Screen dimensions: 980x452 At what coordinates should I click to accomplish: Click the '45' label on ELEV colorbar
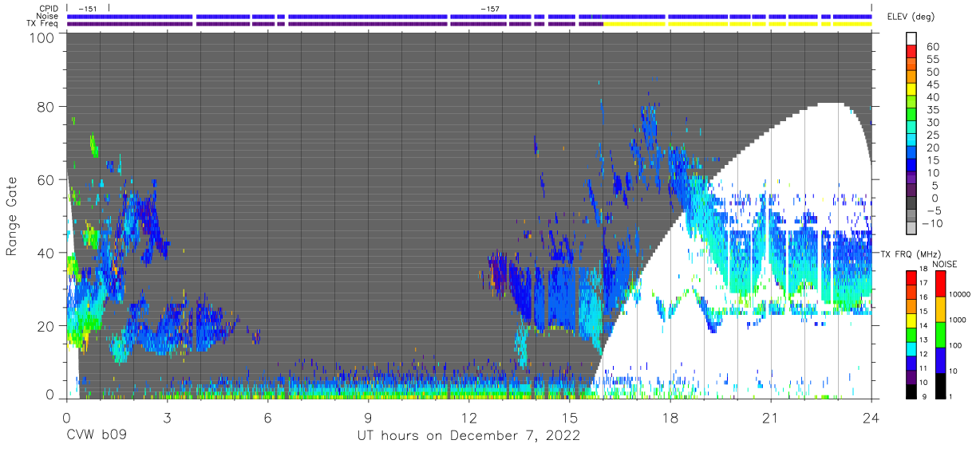tap(932, 85)
